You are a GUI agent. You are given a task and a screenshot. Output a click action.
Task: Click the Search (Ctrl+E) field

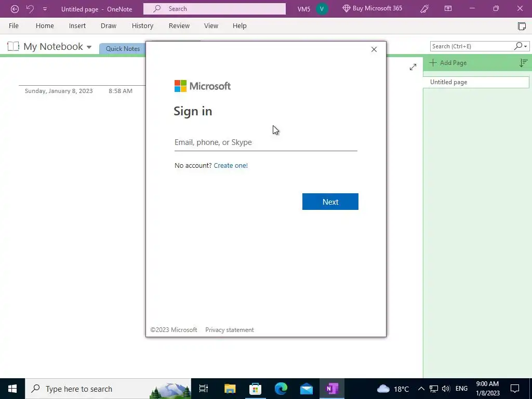pyautogui.click(x=472, y=46)
